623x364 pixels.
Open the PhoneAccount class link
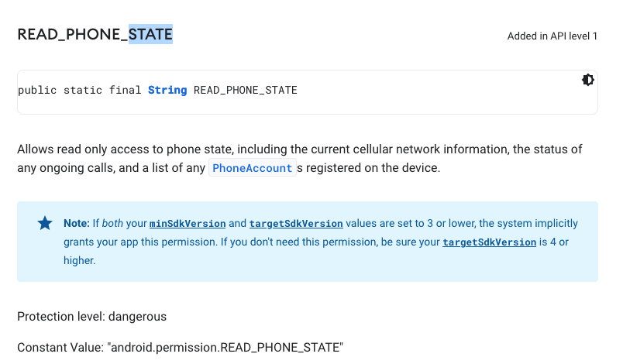253,168
